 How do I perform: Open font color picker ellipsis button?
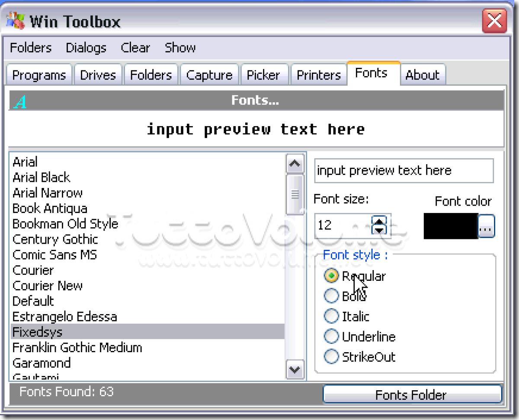pos(486,226)
